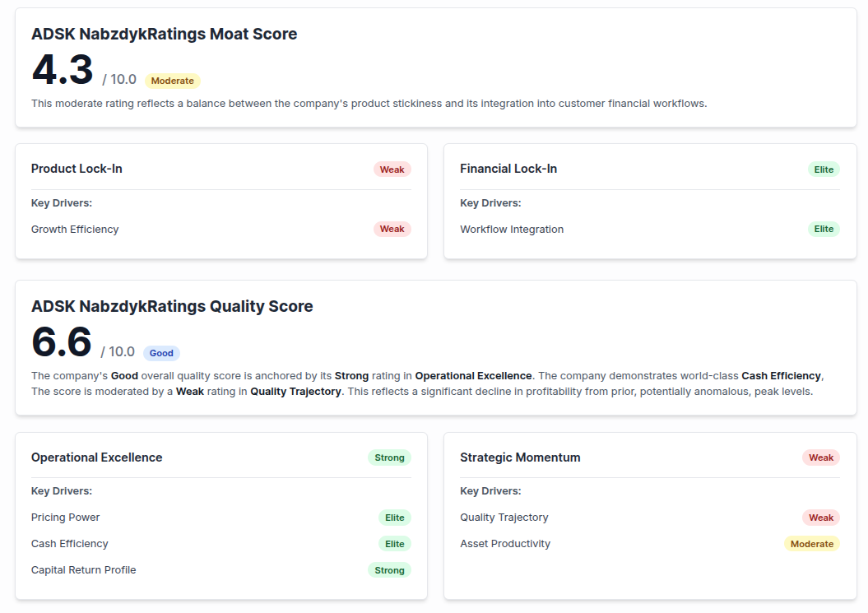Click bold Cash Efficiency in the quality summary
Image resolution: width=868 pixels, height=613 pixels.
point(781,376)
